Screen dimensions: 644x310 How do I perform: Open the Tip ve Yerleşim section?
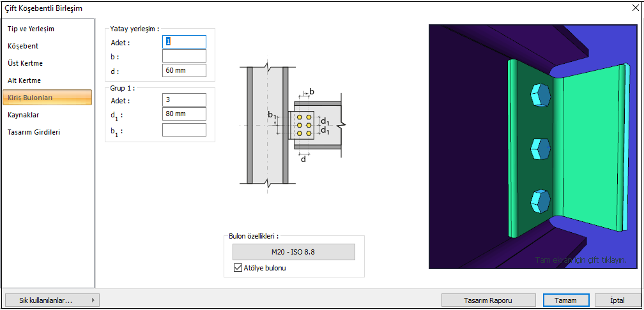click(x=47, y=29)
